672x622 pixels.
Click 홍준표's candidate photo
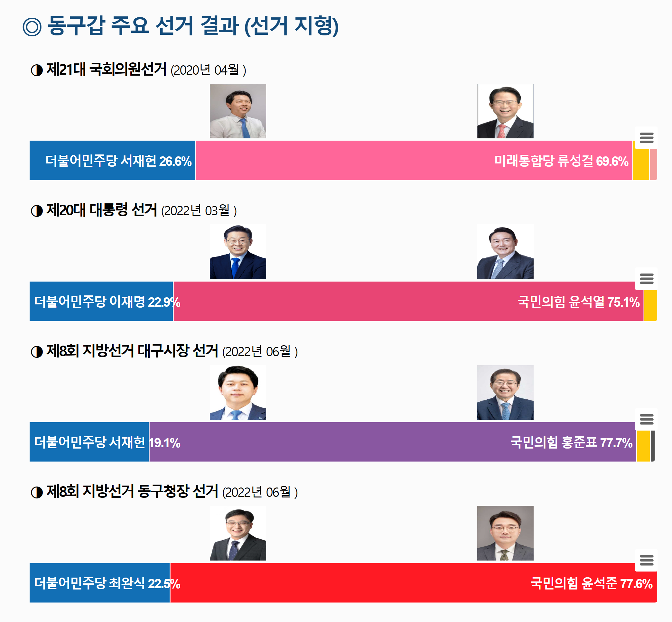tap(505, 393)
